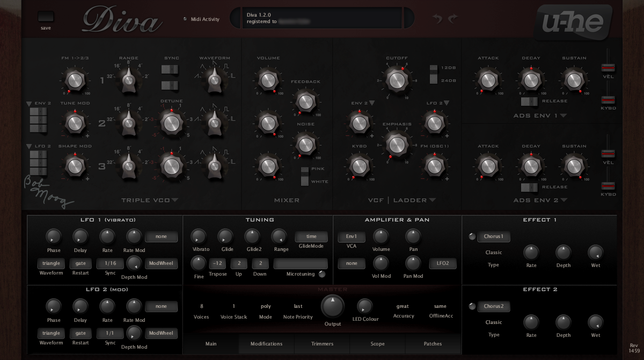The width and height of the screenshot is (644, 360).
Task: Open Chorus2 effect selector
Action: pyautogui.click(x=494, y=306)
